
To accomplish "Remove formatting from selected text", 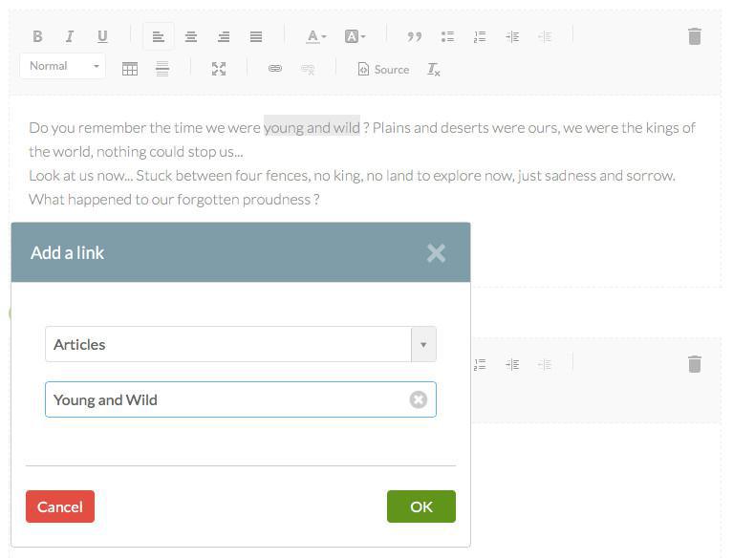I will tap(434, 69).
